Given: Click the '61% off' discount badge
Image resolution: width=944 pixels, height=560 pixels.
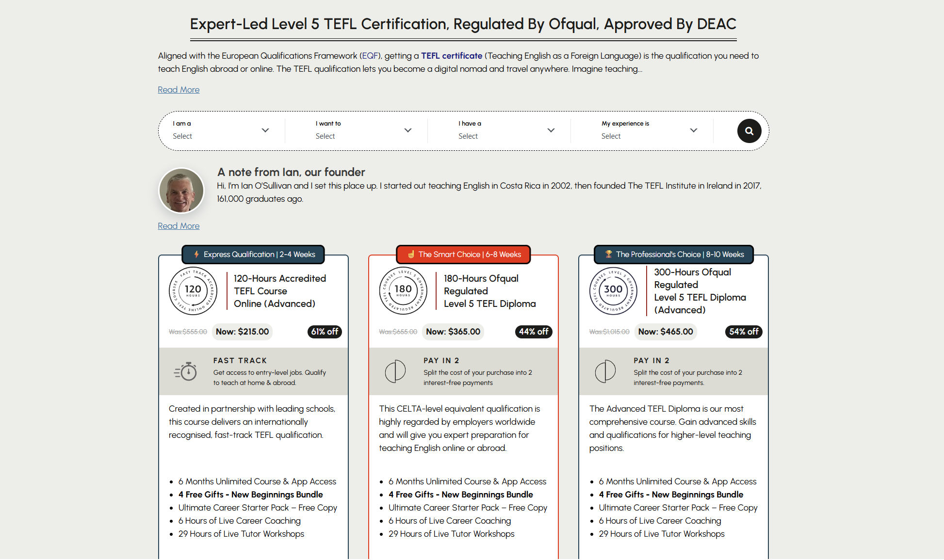Looking at the screenshot, I should [x=325, y=332].
